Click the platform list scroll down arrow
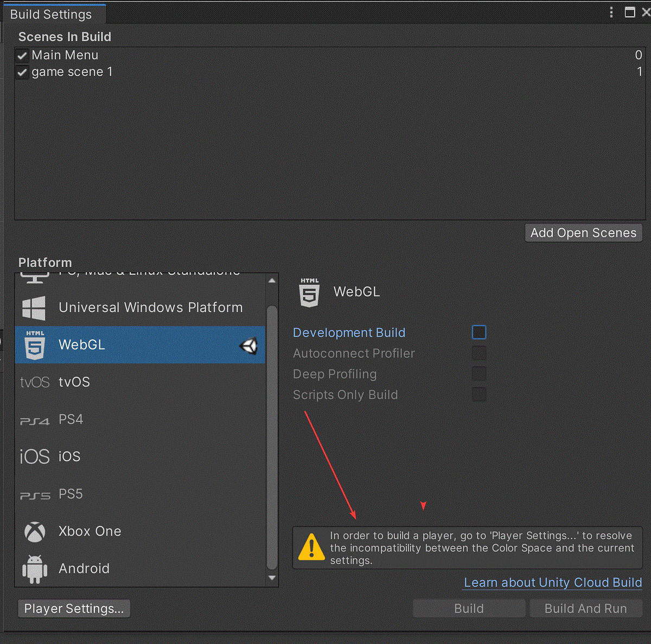The width and height of the screenshot is (651, 644). [272, 578]
